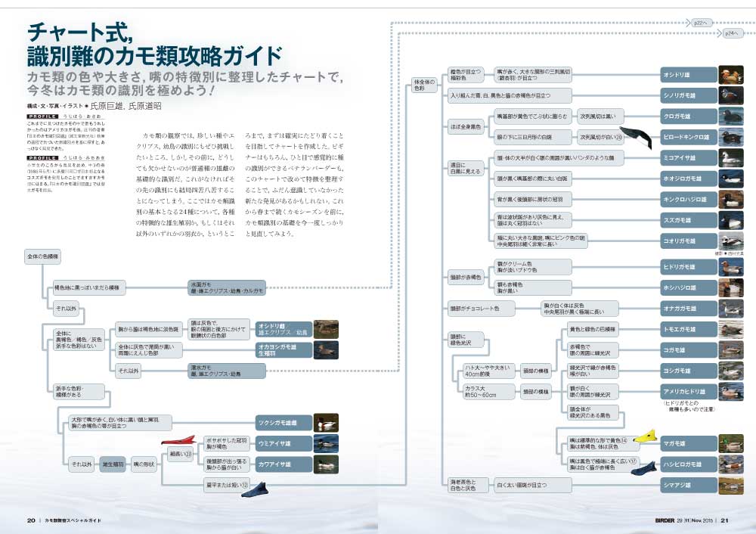The image size is (756, 534).
Task: Click the オナガガモ雄 name label
Action: [x=689, y=309]
